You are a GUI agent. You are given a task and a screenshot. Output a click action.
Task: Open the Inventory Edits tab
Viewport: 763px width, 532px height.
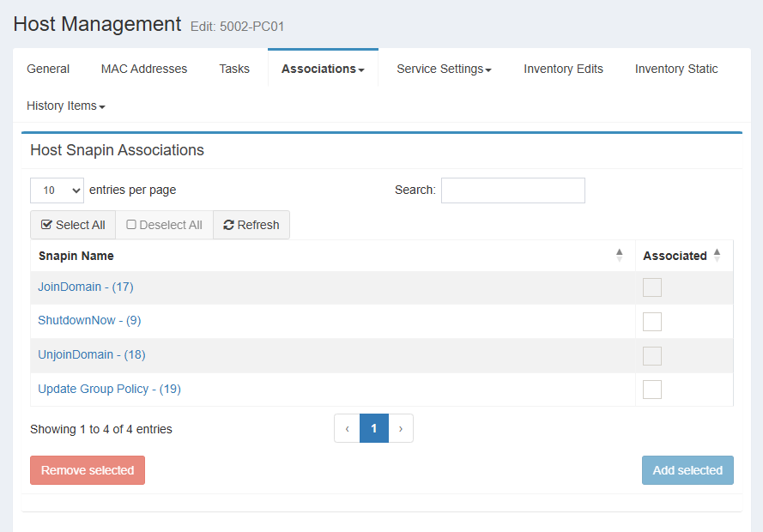563,69
